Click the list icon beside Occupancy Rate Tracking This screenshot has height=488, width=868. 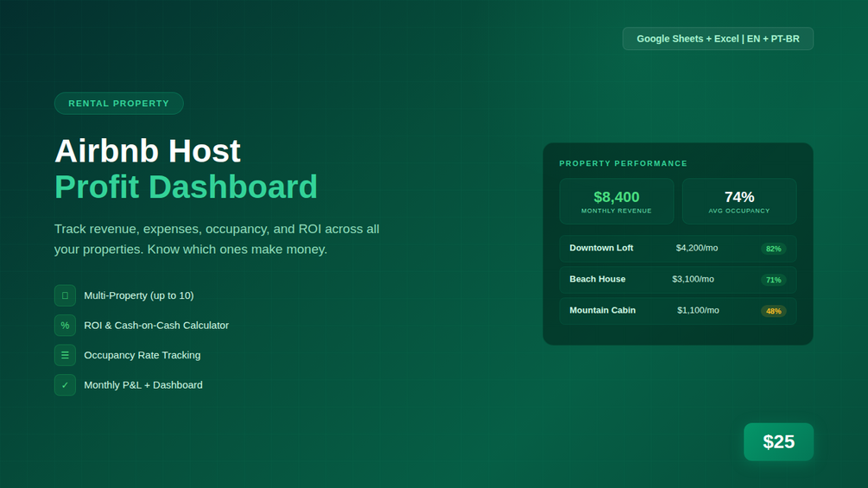point(65,355)
